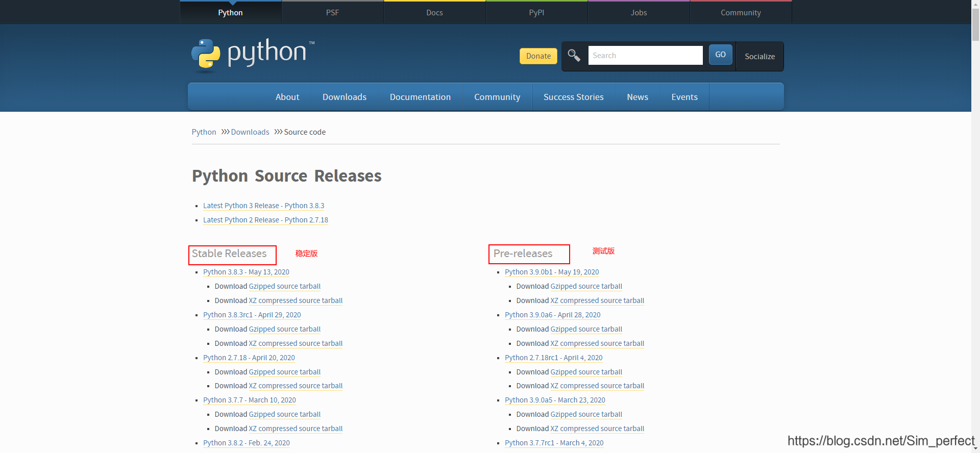
Task: Open Python 3.8.3rc1 - April 29, 2020 link
Action: click(x=252, y=315)
